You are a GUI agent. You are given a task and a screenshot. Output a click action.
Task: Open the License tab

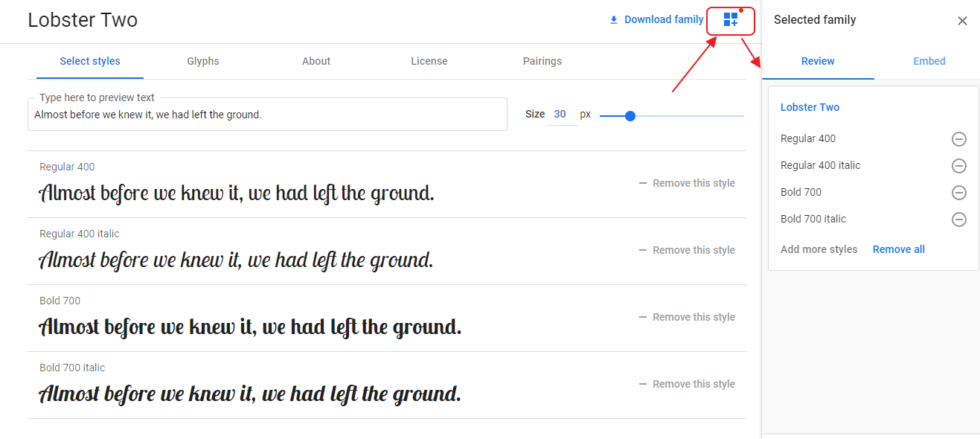[429, 61]
